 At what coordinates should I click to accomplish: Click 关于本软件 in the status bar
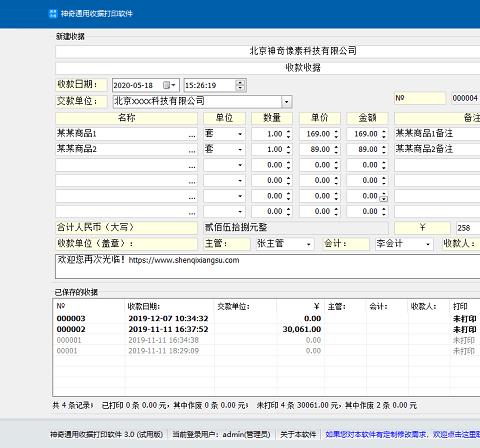298,434
